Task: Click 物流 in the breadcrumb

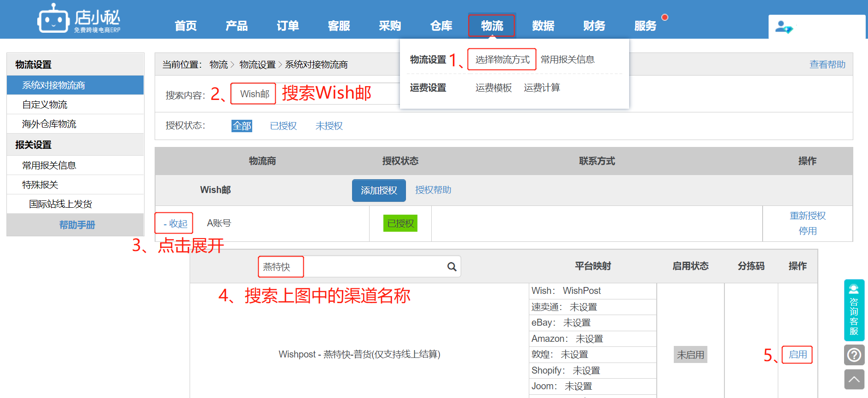Action: tap(219, 64)
